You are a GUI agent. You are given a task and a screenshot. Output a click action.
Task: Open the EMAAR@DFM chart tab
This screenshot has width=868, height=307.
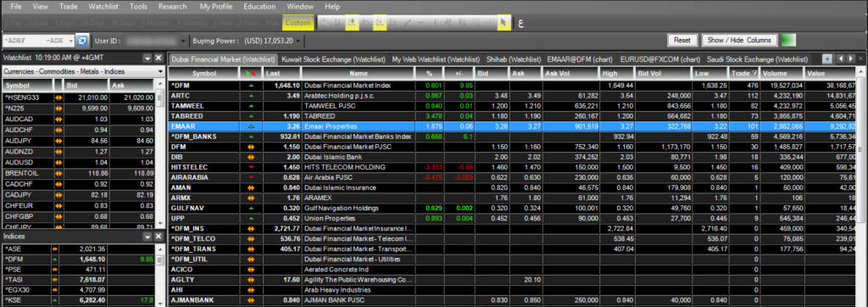pyautogui.click(x=579, y=59)
